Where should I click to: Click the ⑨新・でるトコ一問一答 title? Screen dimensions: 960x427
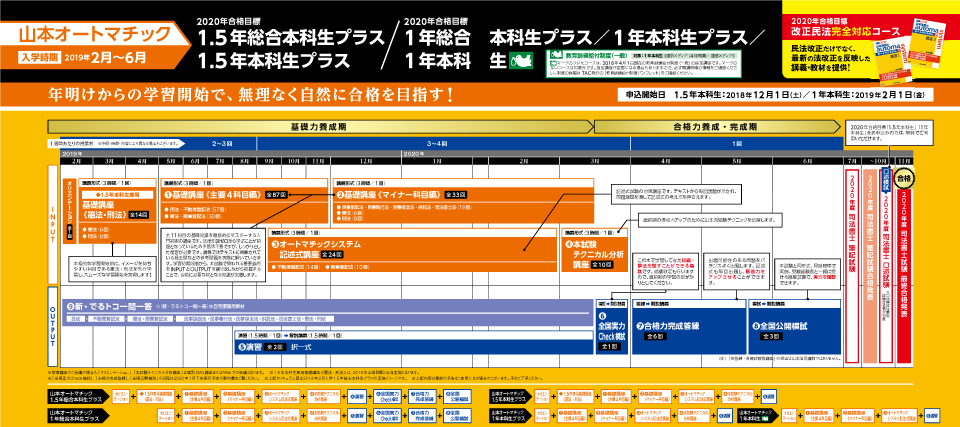[110, 306]
